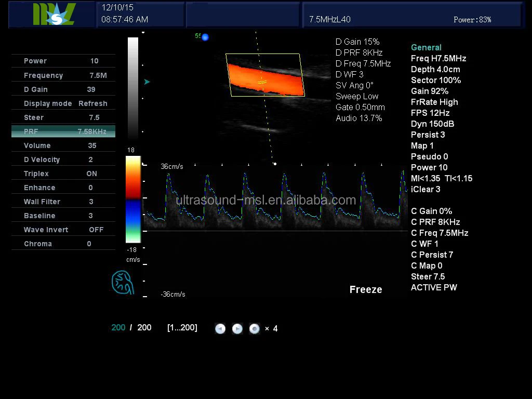532x399 pixels.
Task: Open the Frequency 7.5M parameter
Action: click(63, 75)
